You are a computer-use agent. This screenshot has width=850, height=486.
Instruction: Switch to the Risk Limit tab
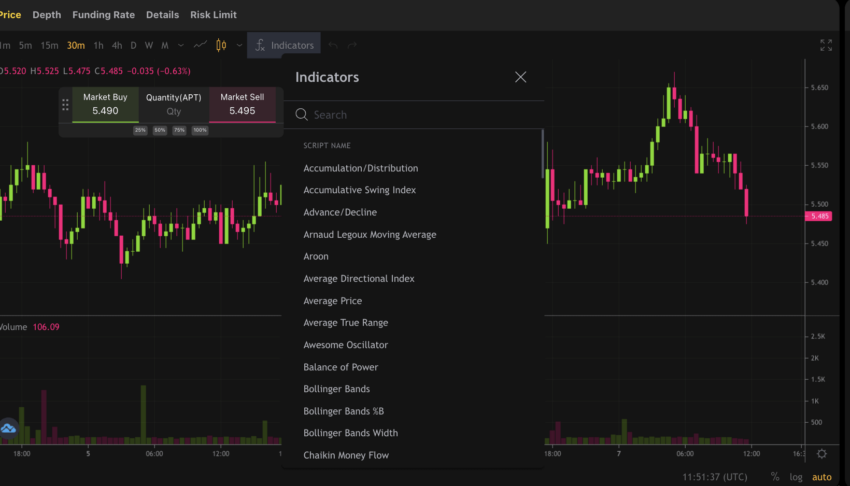pos(213,15)
